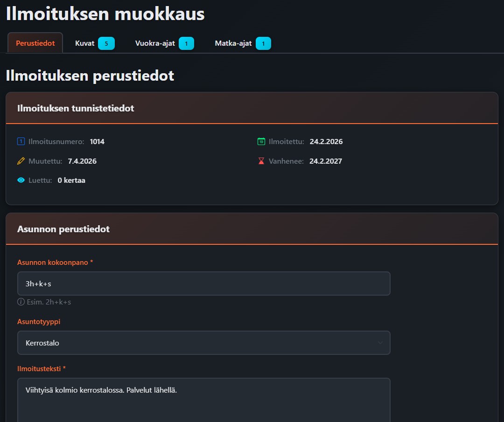Open the Asuntotyyppi dropdown showing Kerrostalo

204,343
